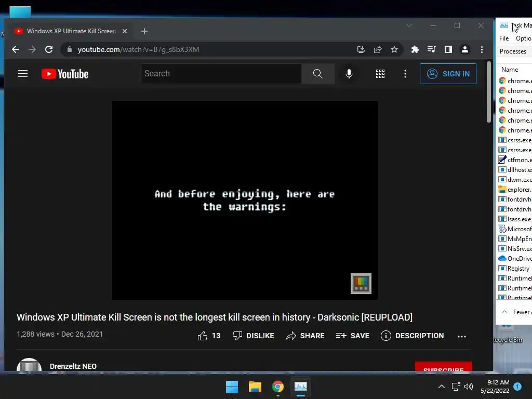532x399 pixels.
Task: Toggle the Chrome side panel icon
Action: [448, 49]
